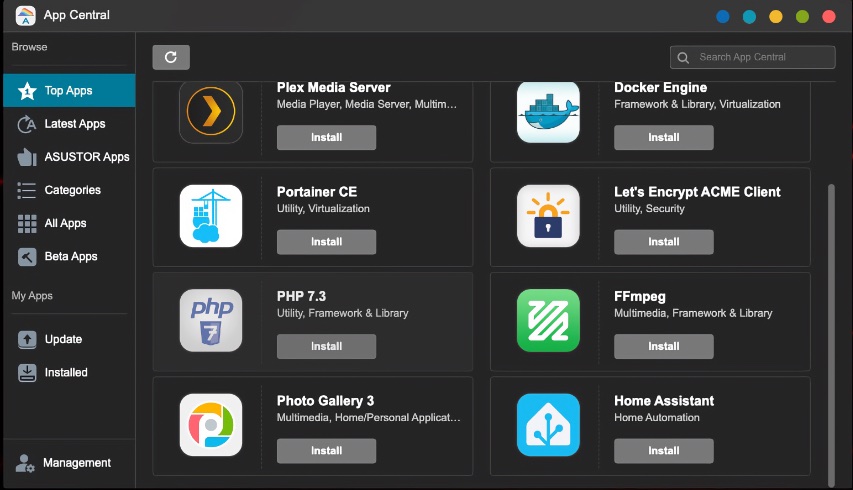This screenshot has width=853, height=490.
Task: Click the Latest Apps sidebar icon
Action: coord(27,124)
